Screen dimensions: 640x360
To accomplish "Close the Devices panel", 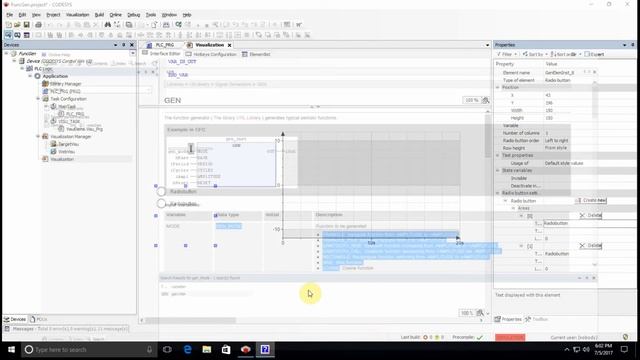I will coord(132,45).
